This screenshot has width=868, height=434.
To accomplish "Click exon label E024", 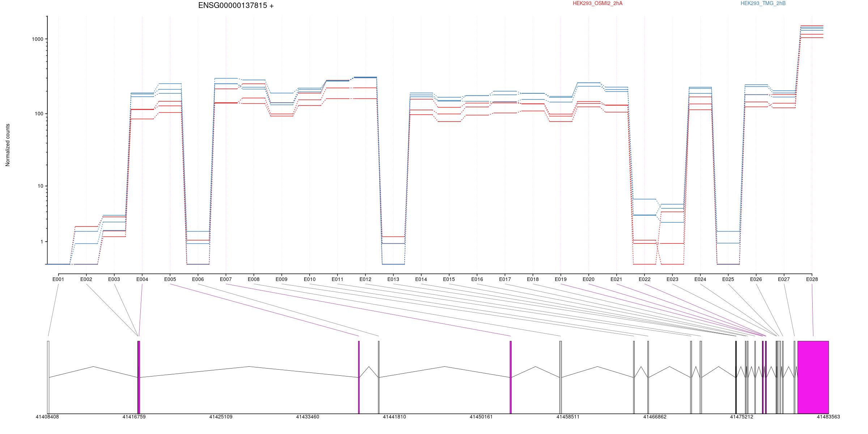I will coord(700,279).
